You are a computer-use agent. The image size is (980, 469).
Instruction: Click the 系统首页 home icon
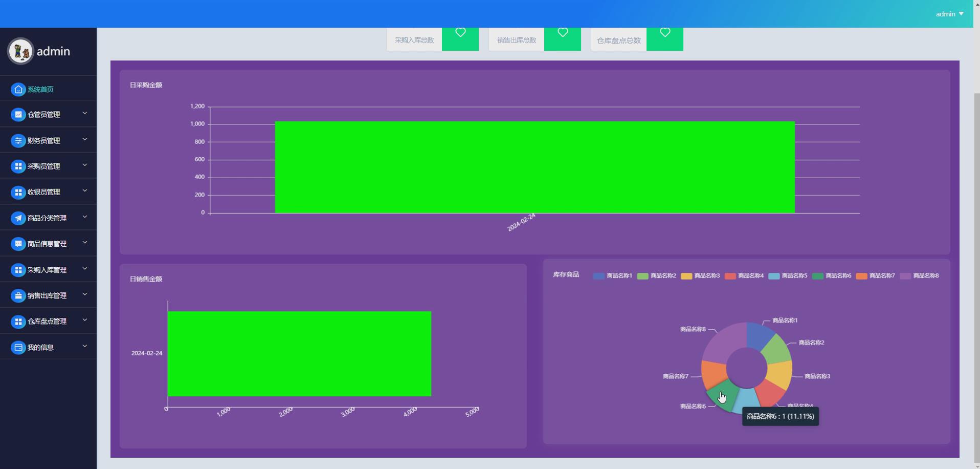tap(18, 90)
